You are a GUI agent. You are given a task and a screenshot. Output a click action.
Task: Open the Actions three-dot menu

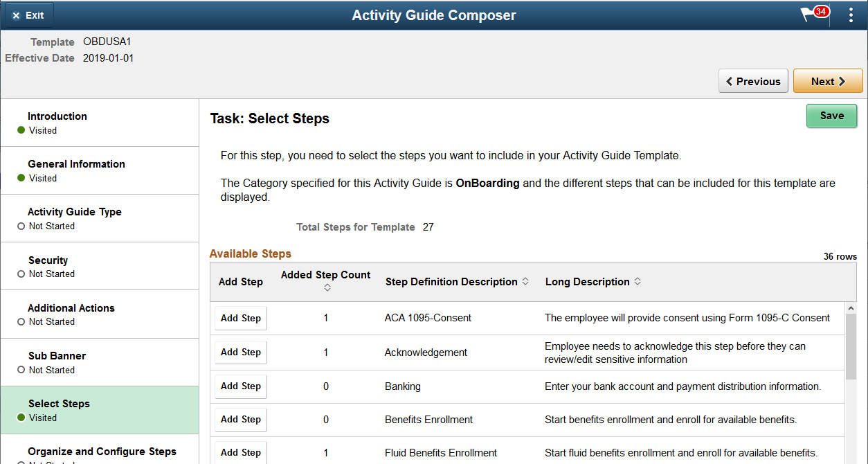(851, 14)
